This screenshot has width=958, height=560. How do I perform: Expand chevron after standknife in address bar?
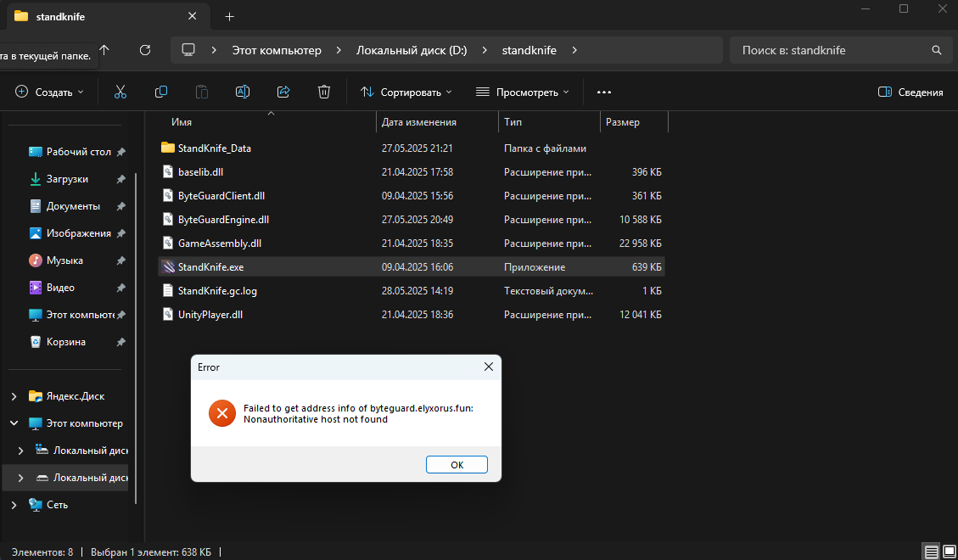coord(574,50)
